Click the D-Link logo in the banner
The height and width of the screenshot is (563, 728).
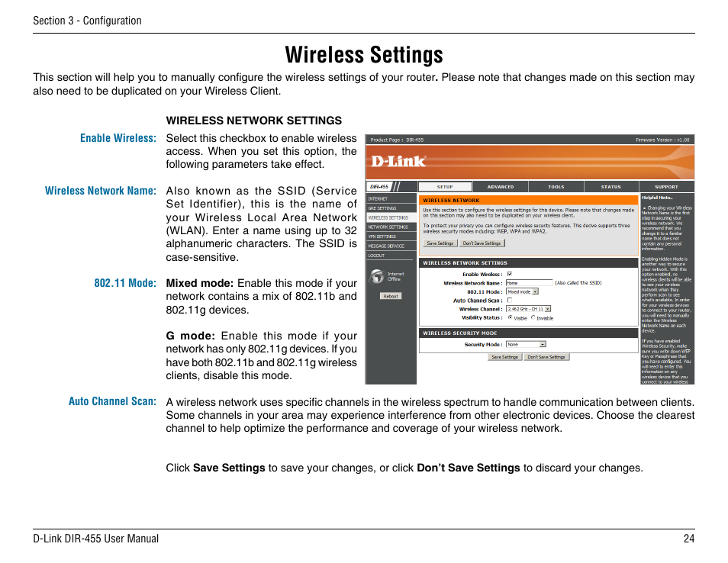click(398, 161)
